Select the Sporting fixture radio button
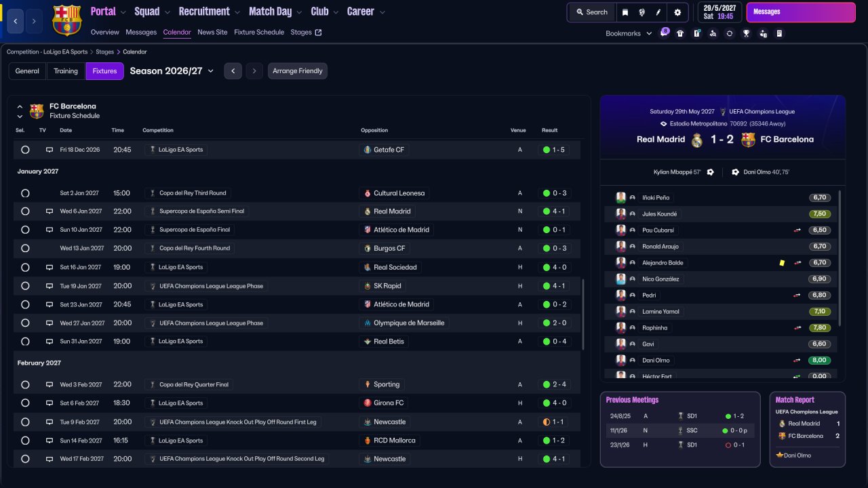 click(x=25, y=384)
